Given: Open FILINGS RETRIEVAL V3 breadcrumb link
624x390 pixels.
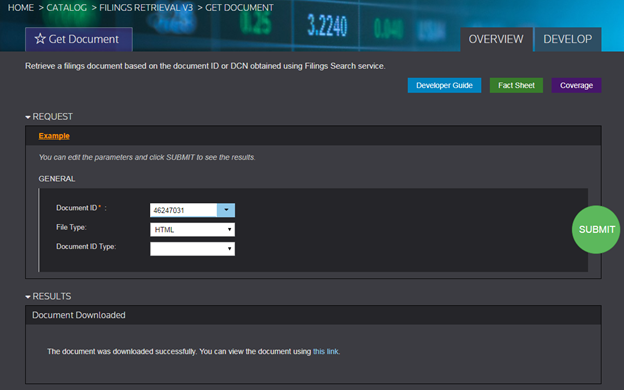Looking at the screenshot, I should 146,8.
